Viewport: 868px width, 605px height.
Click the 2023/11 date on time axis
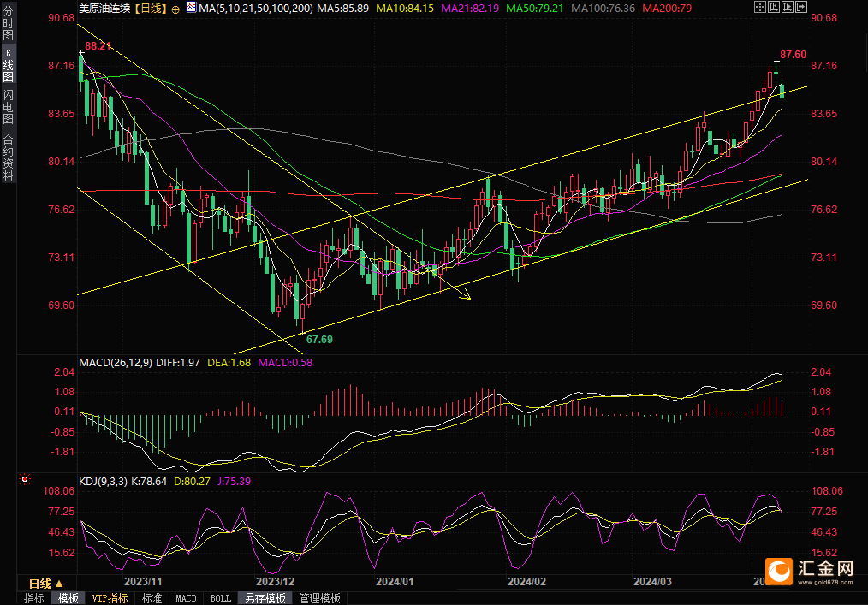click(143, 582)
